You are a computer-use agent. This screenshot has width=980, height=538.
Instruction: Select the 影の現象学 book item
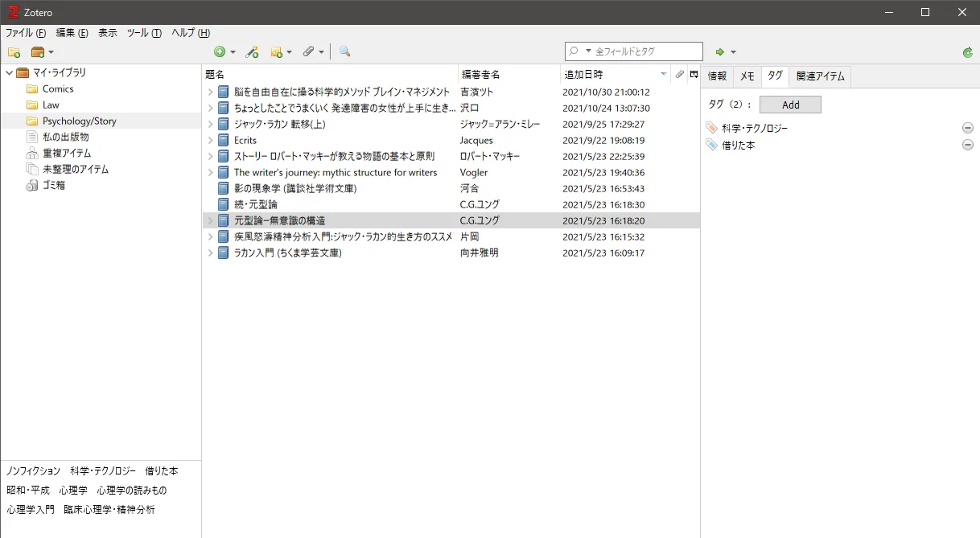point(451,188)
